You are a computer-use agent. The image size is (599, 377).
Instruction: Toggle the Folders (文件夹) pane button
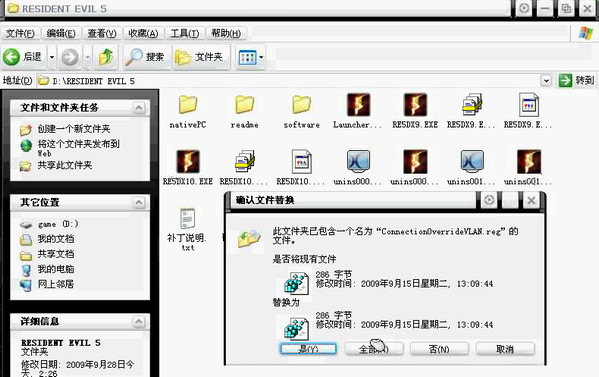click(x=200, y=57)
